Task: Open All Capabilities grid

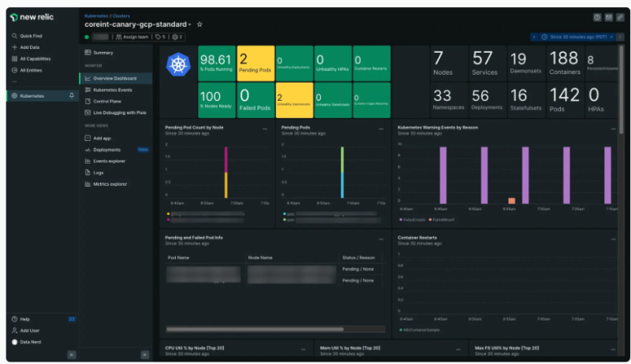Action: [31, 58]
